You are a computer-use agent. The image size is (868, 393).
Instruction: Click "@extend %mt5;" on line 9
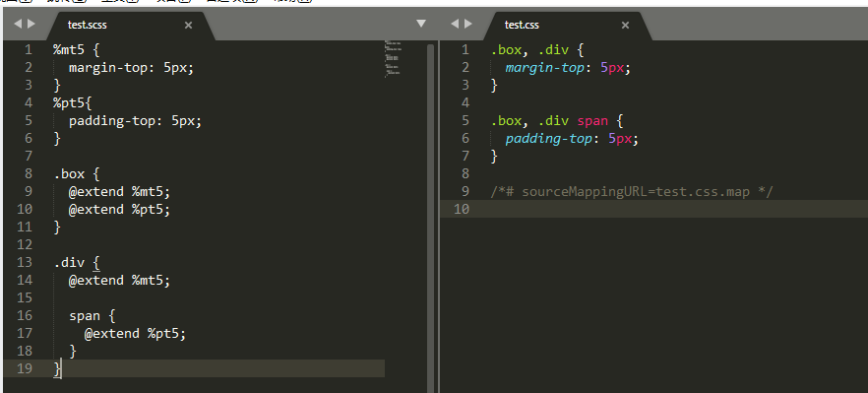(120, 192)
